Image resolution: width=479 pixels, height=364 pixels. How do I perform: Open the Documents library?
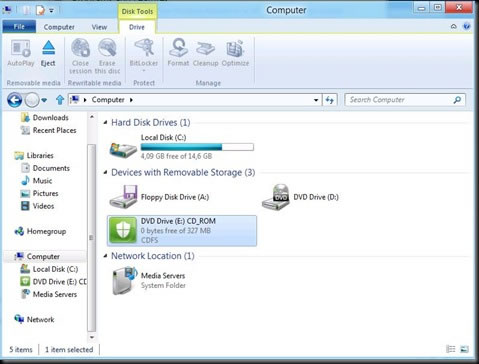point(45,168)
